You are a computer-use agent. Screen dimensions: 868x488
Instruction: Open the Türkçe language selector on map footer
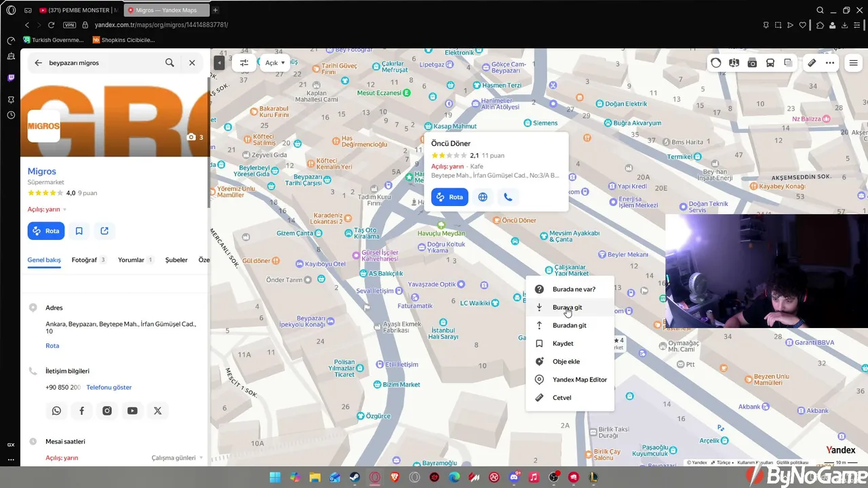(719, 463)
